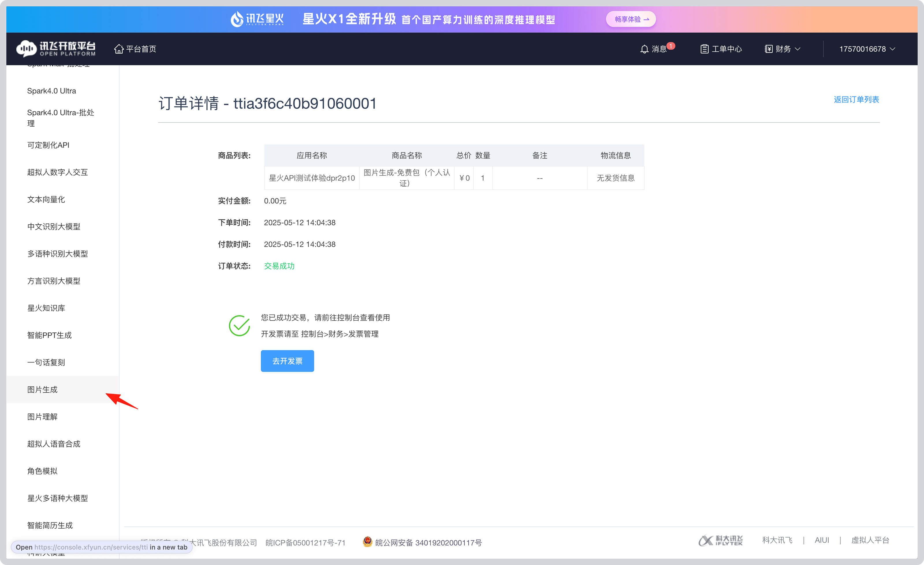Image resolution: width=924 pixels, height=565 pixels.
Task: Click the 皖ICP备05001217号-71 footer link
Action: pos(305,542)
